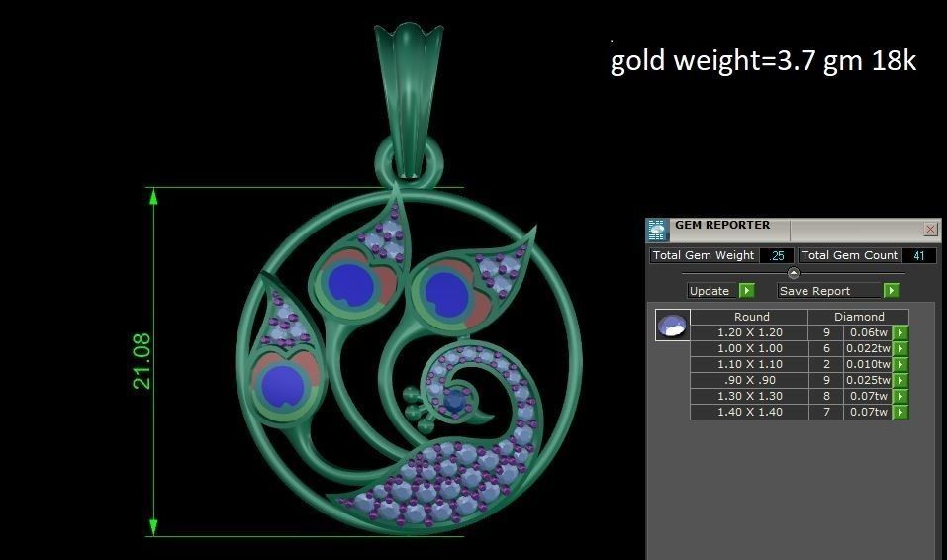Click the 0.025tw weight cell

(x=868, y=380)
